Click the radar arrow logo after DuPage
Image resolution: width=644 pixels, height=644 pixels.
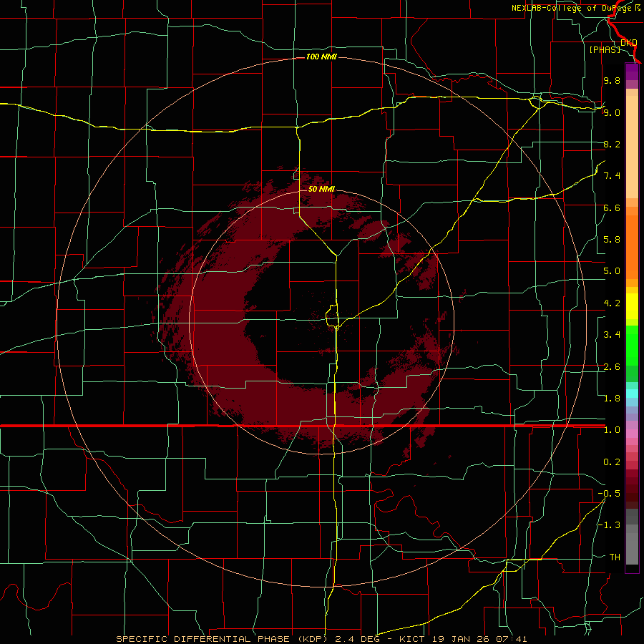click(638, 8)
